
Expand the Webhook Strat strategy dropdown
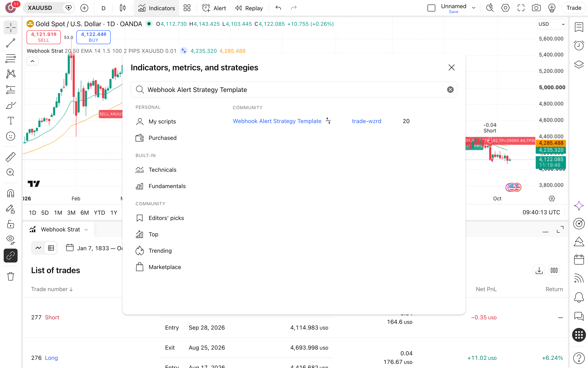tap(86, 230)
